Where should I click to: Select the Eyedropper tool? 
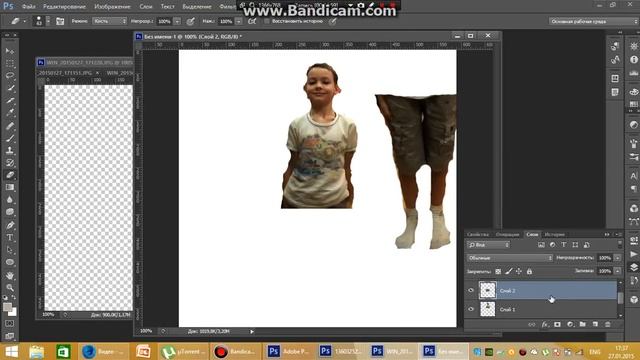click(10, 113)
